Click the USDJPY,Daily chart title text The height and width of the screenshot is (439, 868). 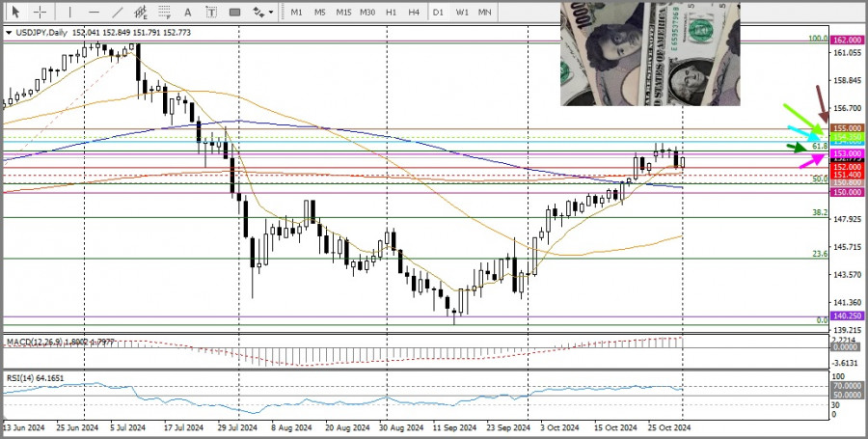41,33
